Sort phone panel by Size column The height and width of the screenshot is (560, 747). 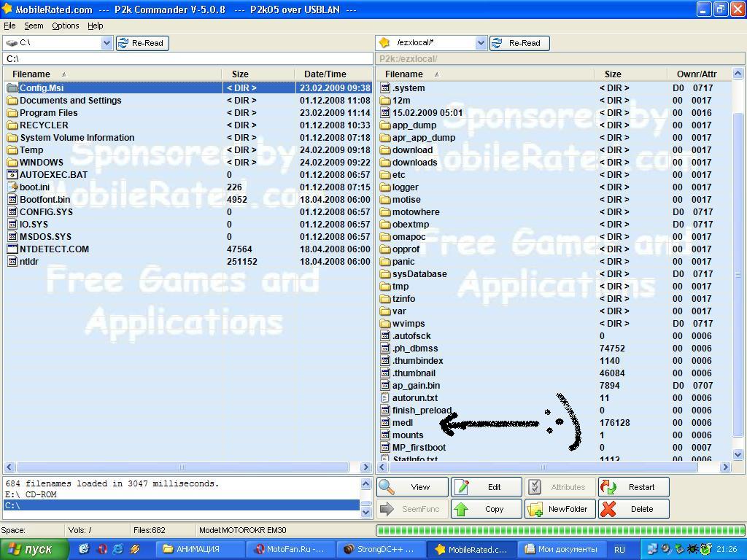(631, 74)
